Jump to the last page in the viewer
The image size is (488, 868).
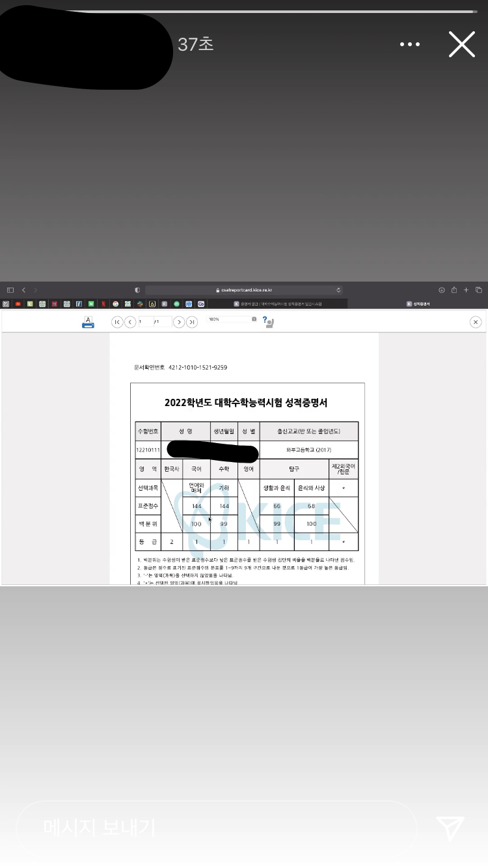point(192,321)
